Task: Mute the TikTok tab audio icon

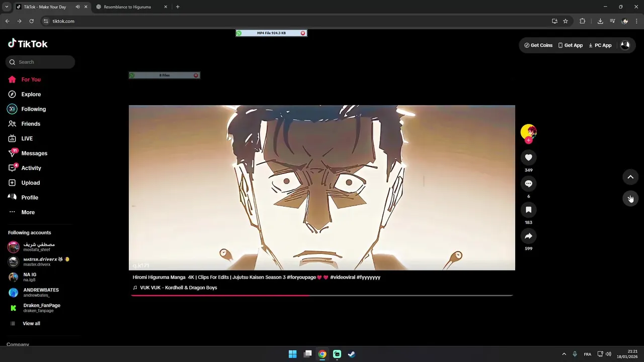Action: tap(77, 7)
